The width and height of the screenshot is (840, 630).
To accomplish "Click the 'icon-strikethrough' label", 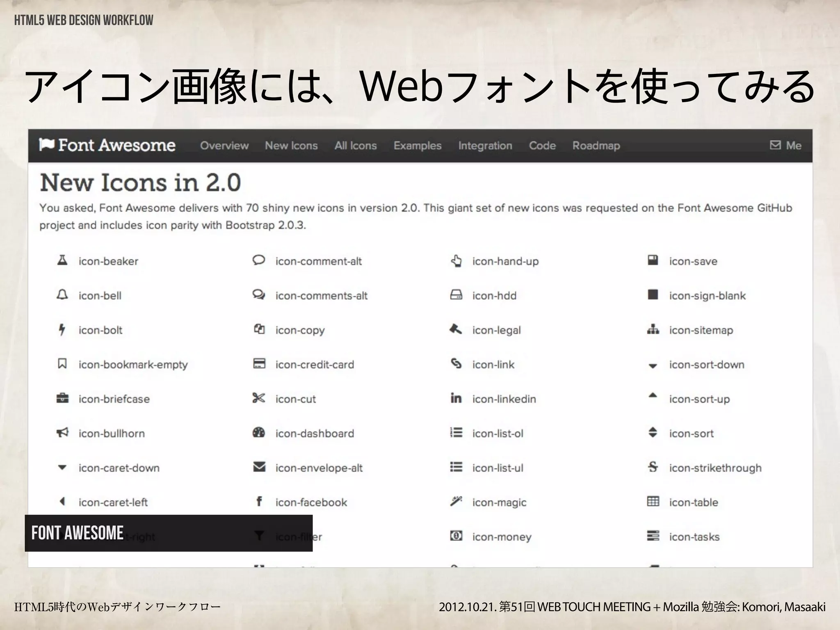I will point(715,468).
